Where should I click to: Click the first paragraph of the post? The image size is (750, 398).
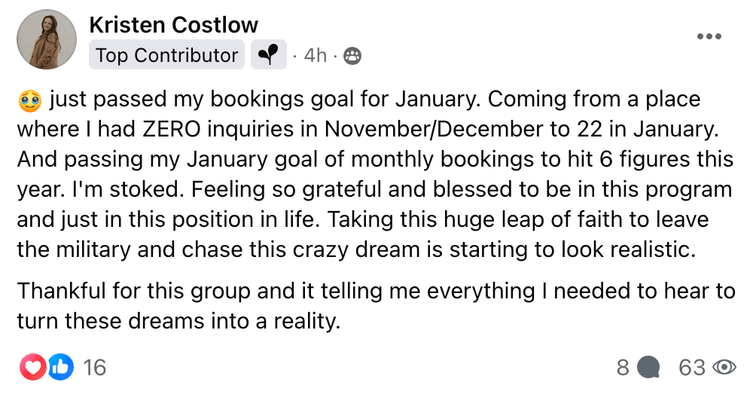tap(375, 175)
